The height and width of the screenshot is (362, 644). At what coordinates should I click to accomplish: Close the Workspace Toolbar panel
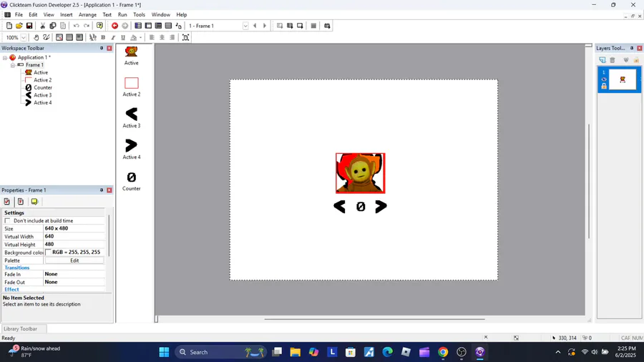[x=109, y=48]
